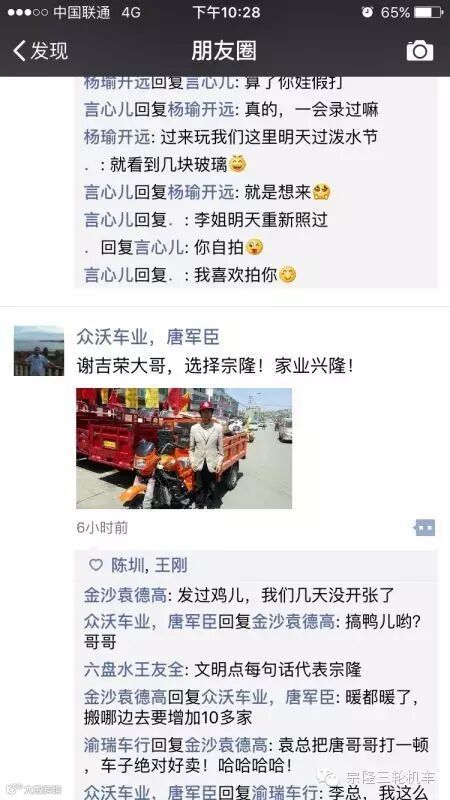This screenshot has height=800, width=450.
Task: Tap the battery status icon
Action: [x=428, y=13]
